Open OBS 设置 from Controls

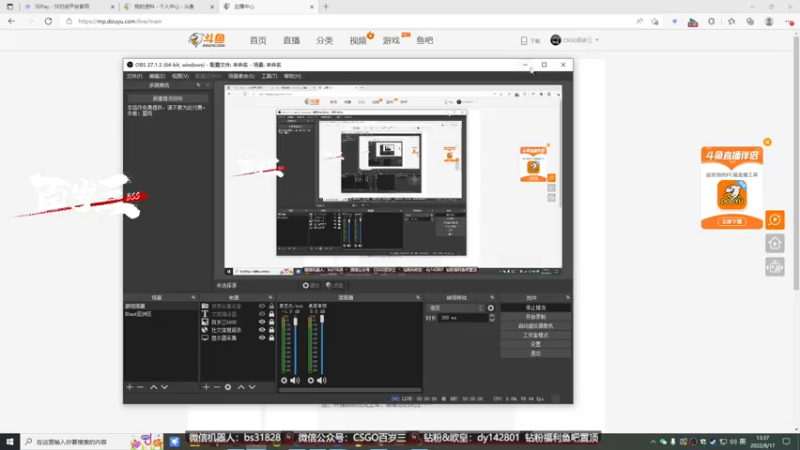(x=535, y=344)
